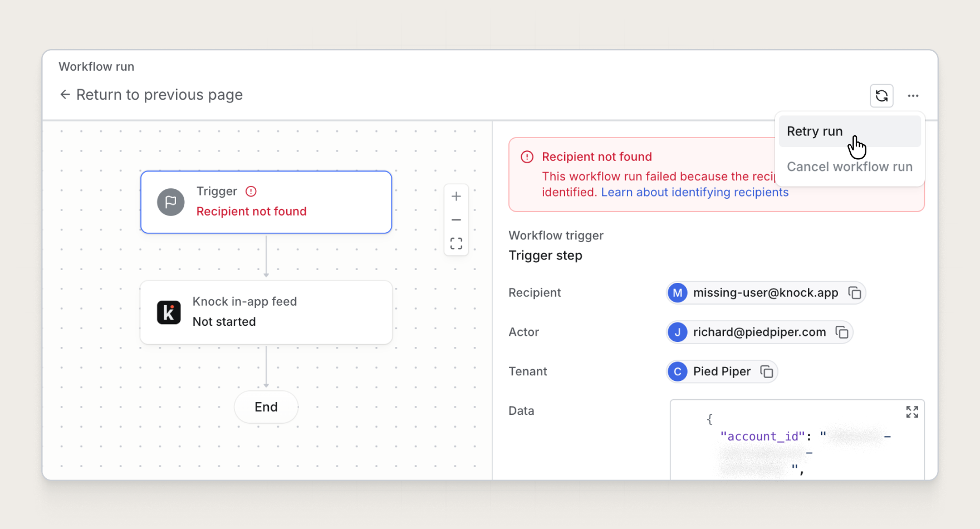The image size is (980, 529).
Task: Choose Cancel workflow run menu entry
Action: pos(849,166)
